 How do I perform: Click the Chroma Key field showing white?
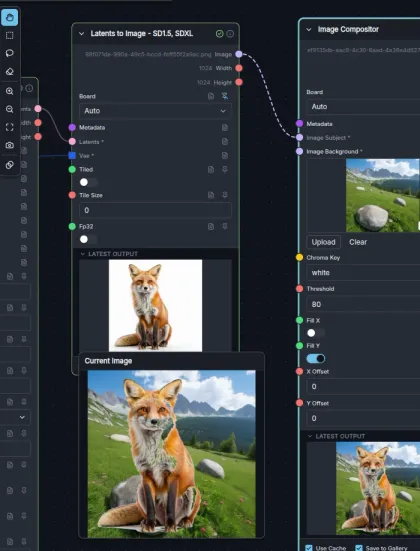click(363, 273)
